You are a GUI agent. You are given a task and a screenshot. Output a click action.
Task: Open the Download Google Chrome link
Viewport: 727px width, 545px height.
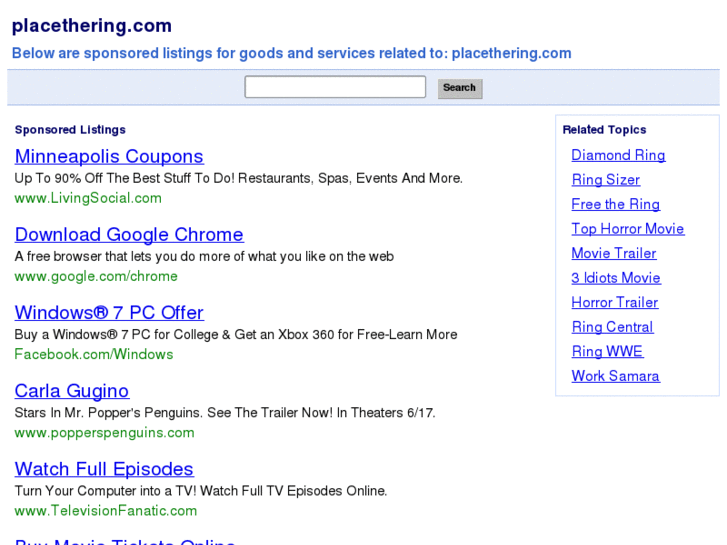(x=129, y=235)
